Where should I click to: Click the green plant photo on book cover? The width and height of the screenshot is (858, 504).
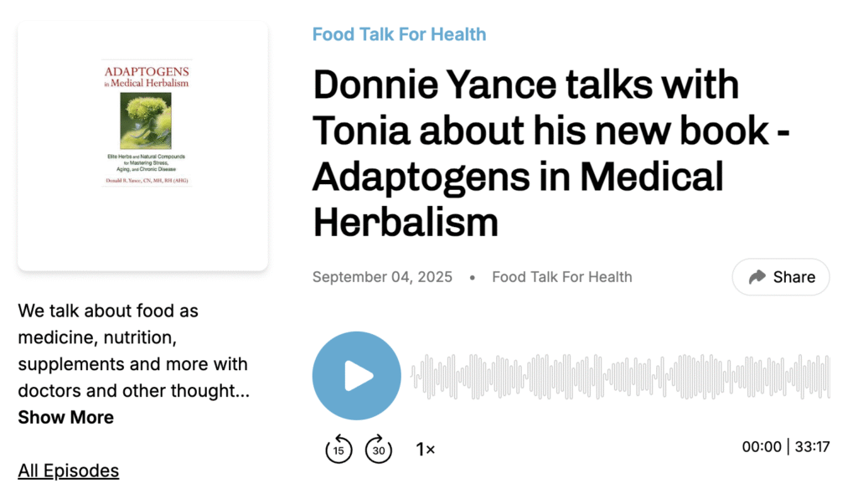146,121
